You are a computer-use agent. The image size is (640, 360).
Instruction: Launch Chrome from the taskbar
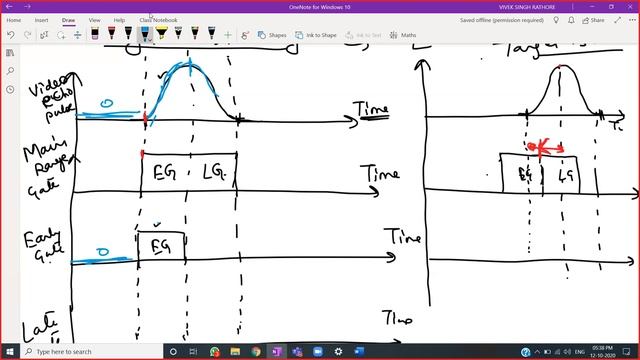pos(256,351)
